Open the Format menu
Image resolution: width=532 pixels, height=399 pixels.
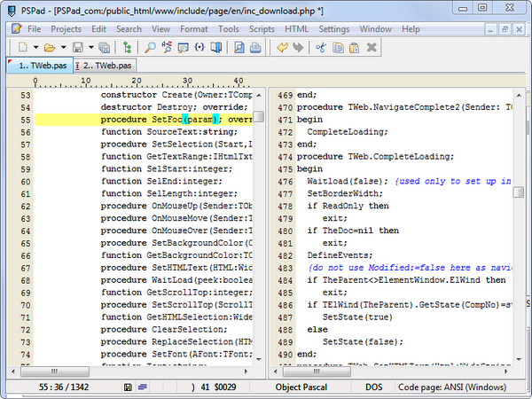(194, 29)
